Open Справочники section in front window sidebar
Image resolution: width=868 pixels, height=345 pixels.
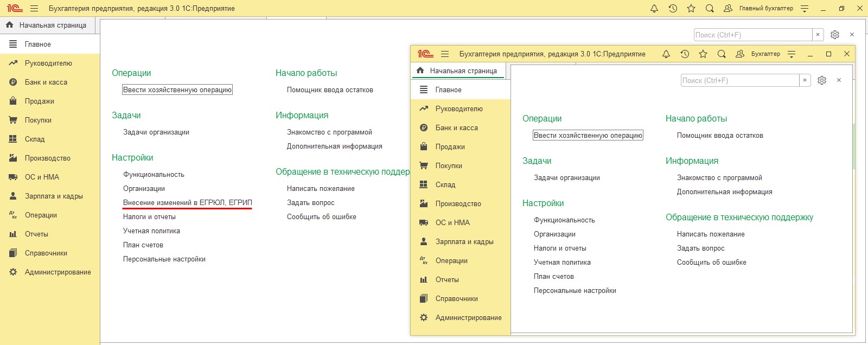[x=461, y=298]
